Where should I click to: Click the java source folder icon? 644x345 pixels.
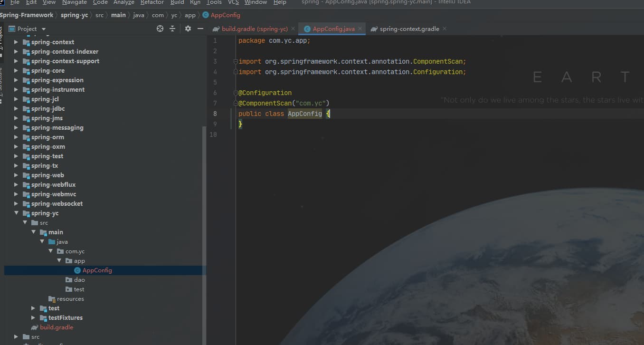[52, 242]
